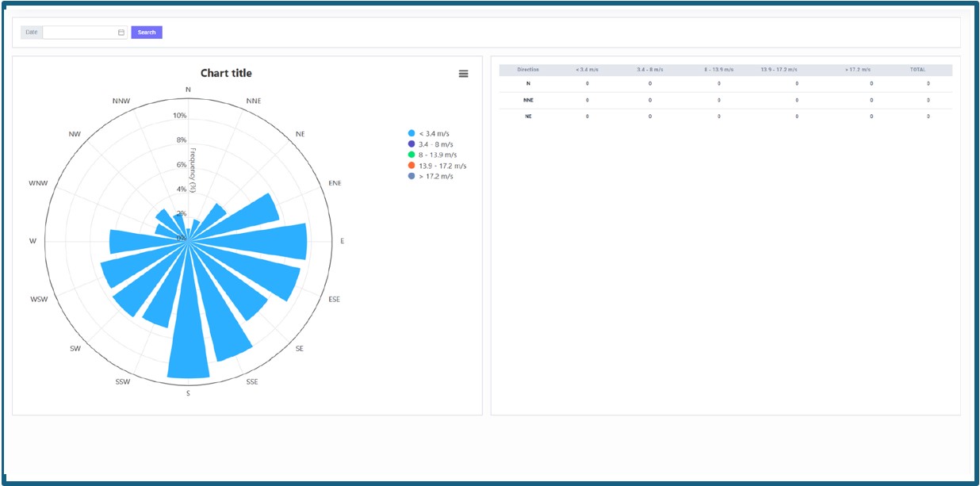
Task: Click the '< 3.4 m/s' table column header
Action: [x=587, y=70]
